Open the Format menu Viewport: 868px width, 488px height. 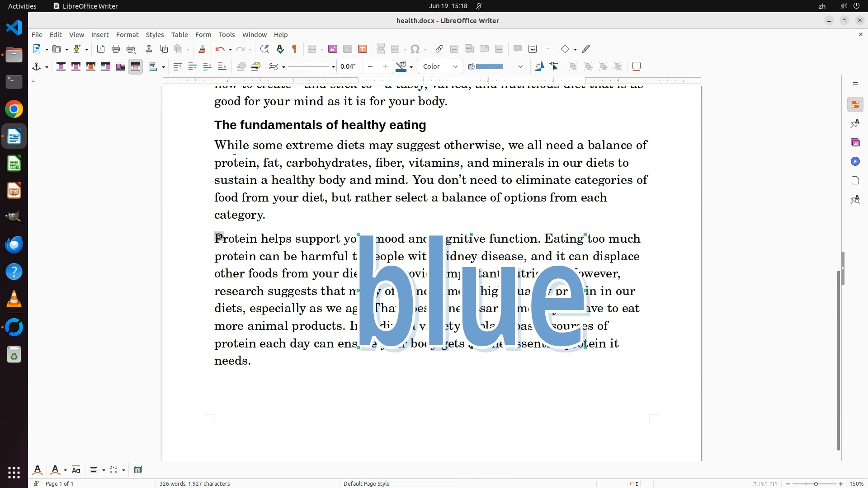click(x=127, y=34)
